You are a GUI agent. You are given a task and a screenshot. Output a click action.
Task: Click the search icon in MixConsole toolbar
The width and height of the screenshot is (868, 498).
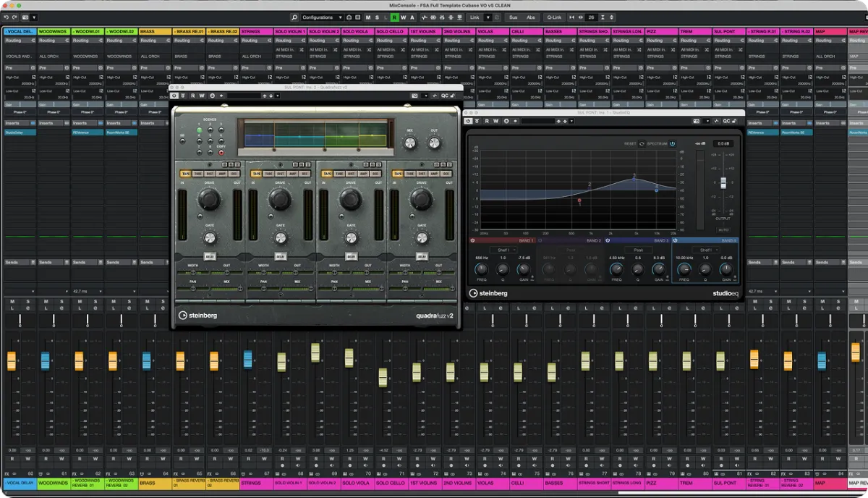coord(294,17)
